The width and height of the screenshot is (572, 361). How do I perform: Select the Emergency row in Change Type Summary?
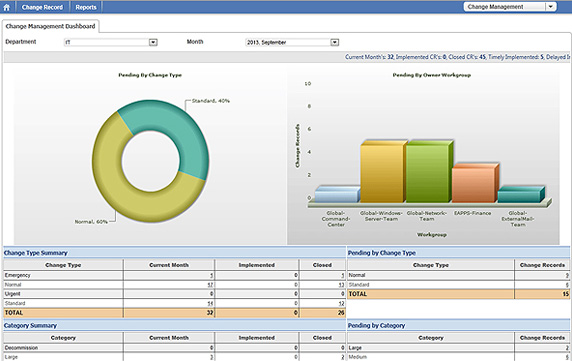(174, 275)
